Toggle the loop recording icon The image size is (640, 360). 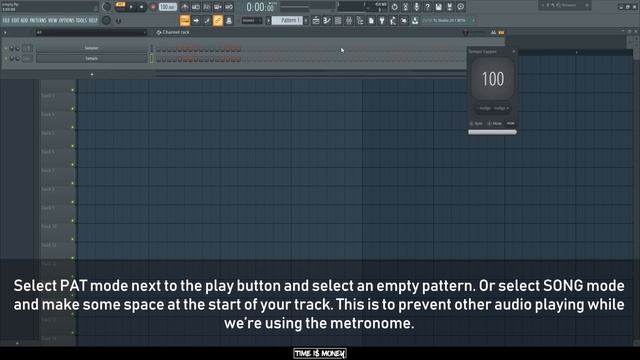229,7
